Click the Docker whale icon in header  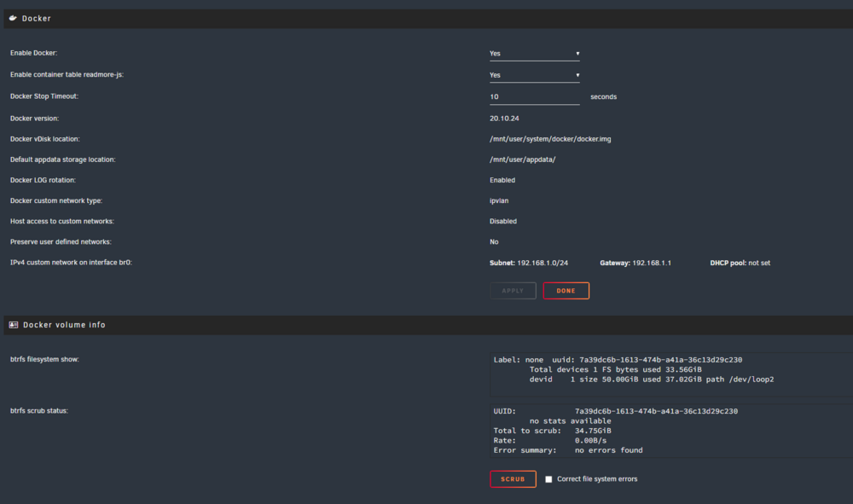(x=13, y=18)
